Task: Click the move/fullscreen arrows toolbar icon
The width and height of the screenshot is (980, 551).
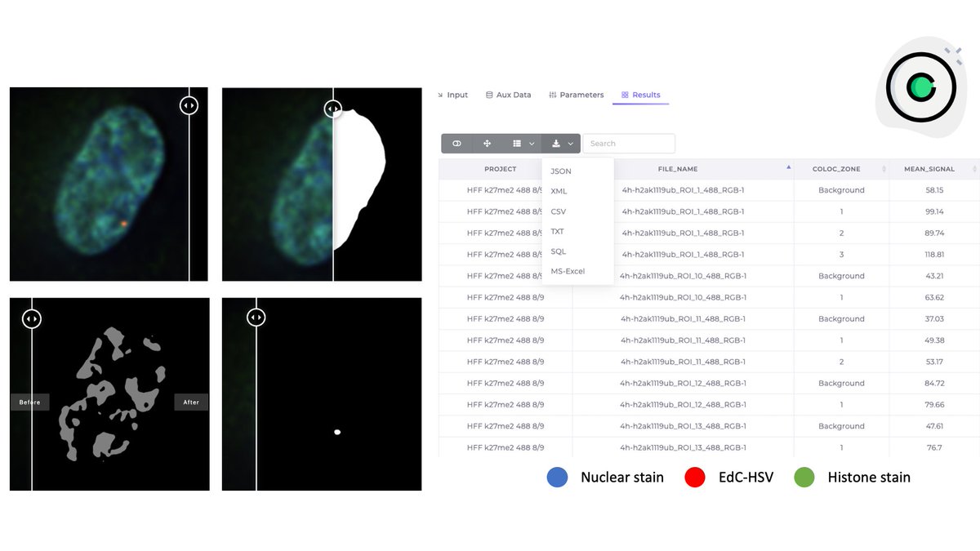Action: click(x=487, y=144)
